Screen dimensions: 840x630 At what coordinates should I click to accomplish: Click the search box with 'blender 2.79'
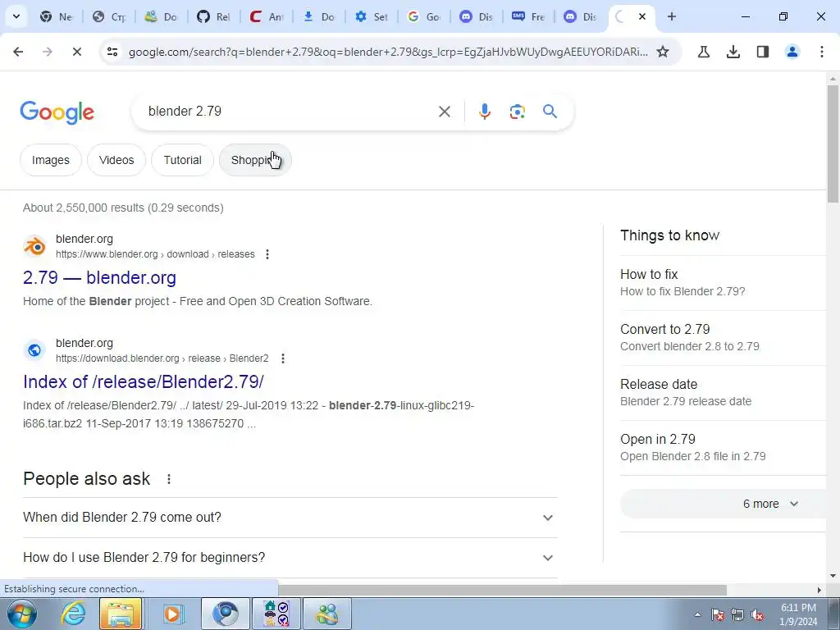(x=290, y=111)
